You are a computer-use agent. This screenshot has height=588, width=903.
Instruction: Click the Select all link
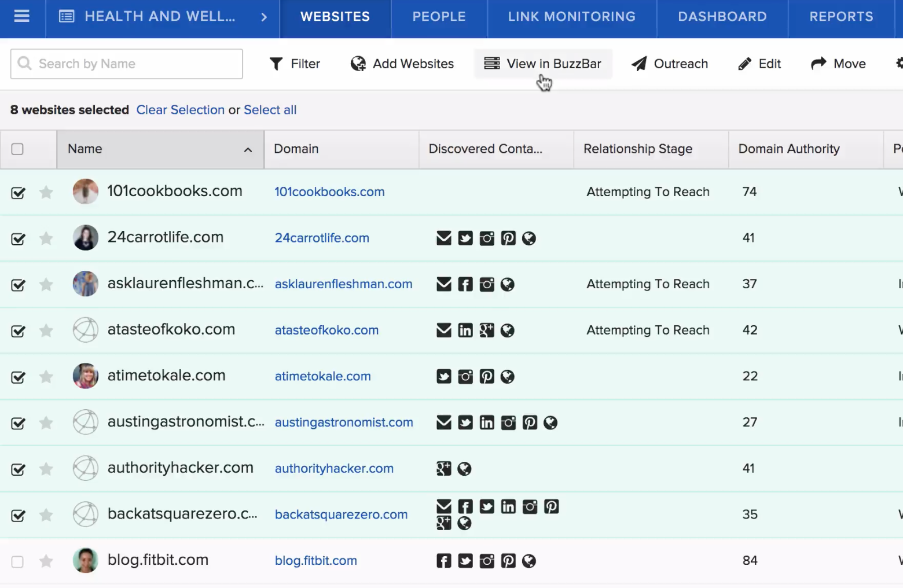270,110
